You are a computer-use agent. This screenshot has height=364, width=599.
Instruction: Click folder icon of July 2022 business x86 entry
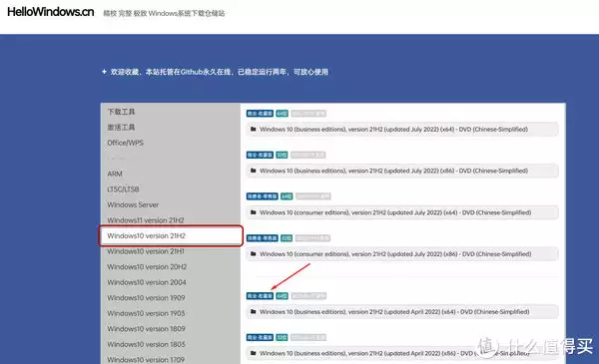253,171
